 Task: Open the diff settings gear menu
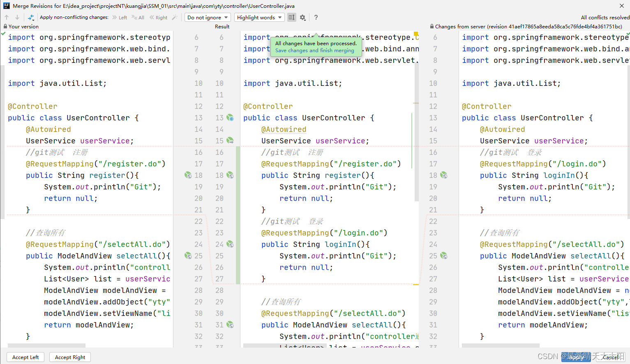pos(303,17)
